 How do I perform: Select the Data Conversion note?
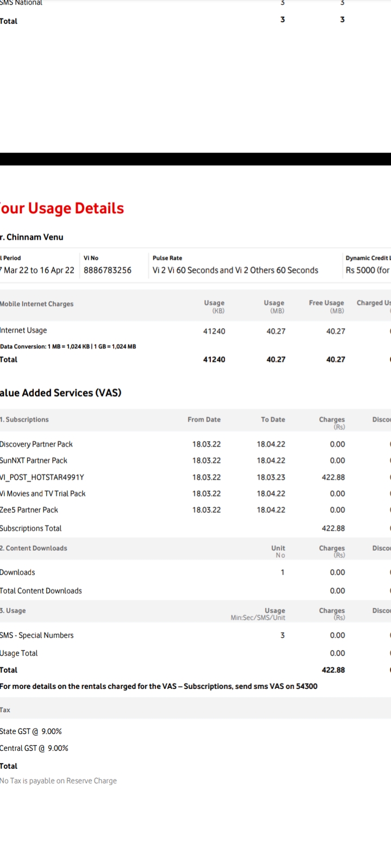click(x=68, y=346)
